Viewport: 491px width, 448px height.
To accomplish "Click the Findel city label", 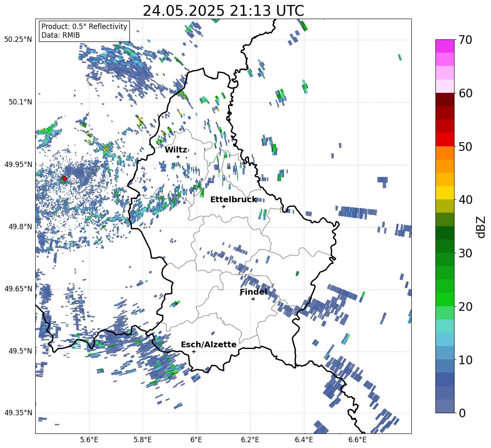I will (253, 292).
